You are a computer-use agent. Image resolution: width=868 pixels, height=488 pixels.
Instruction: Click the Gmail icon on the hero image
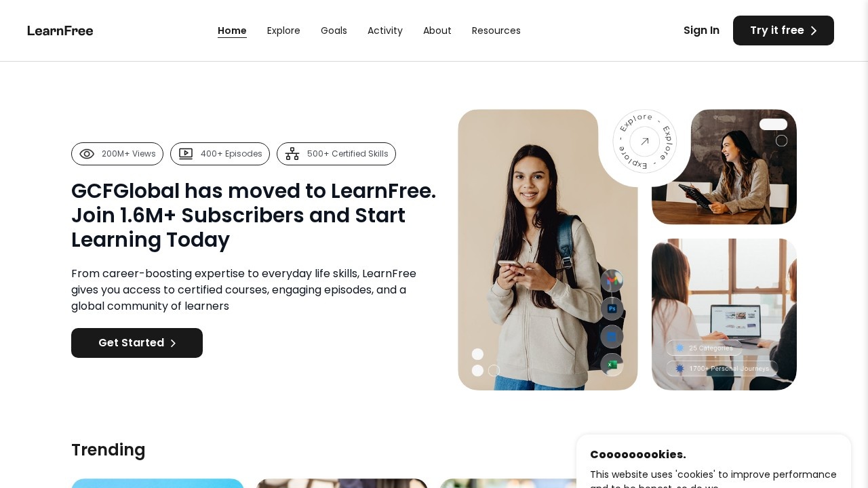tap(612, 281)
